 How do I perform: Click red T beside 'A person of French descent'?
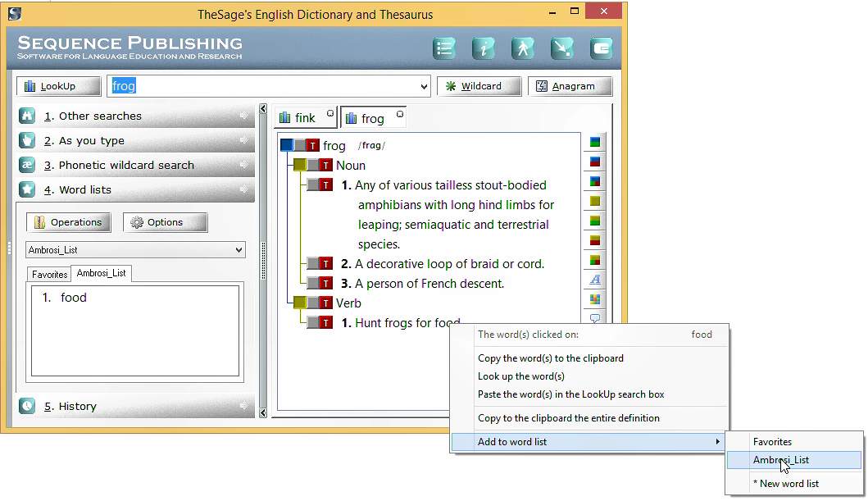326,284
